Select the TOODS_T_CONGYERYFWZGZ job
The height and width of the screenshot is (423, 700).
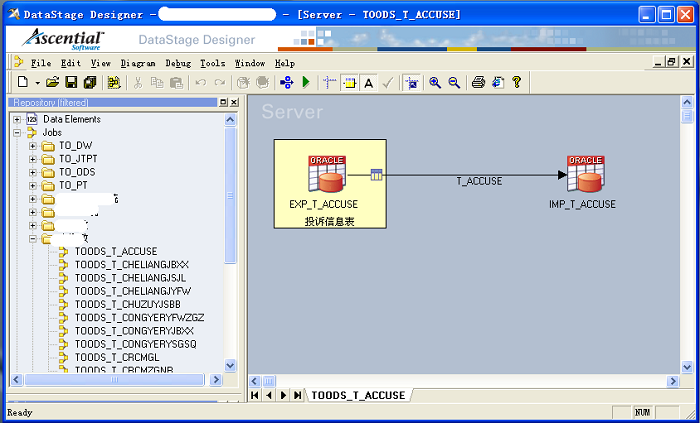click(139, 318)
